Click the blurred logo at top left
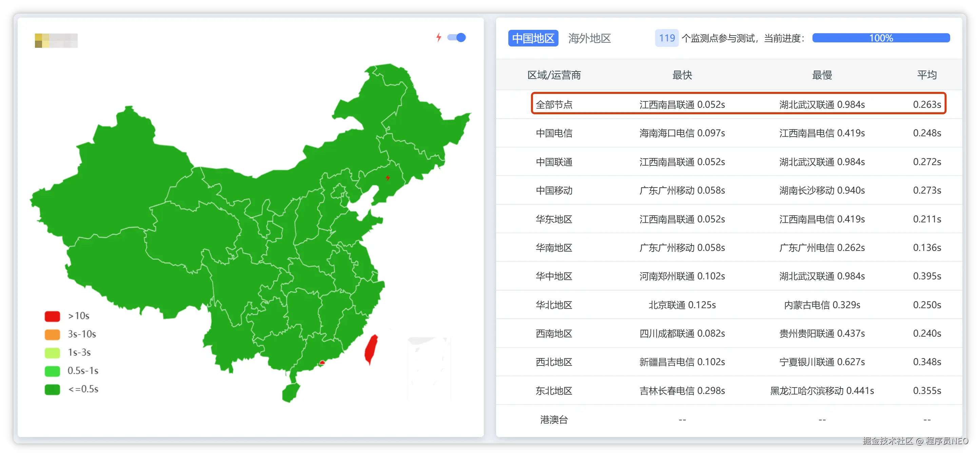 click(x=56, y=41)
